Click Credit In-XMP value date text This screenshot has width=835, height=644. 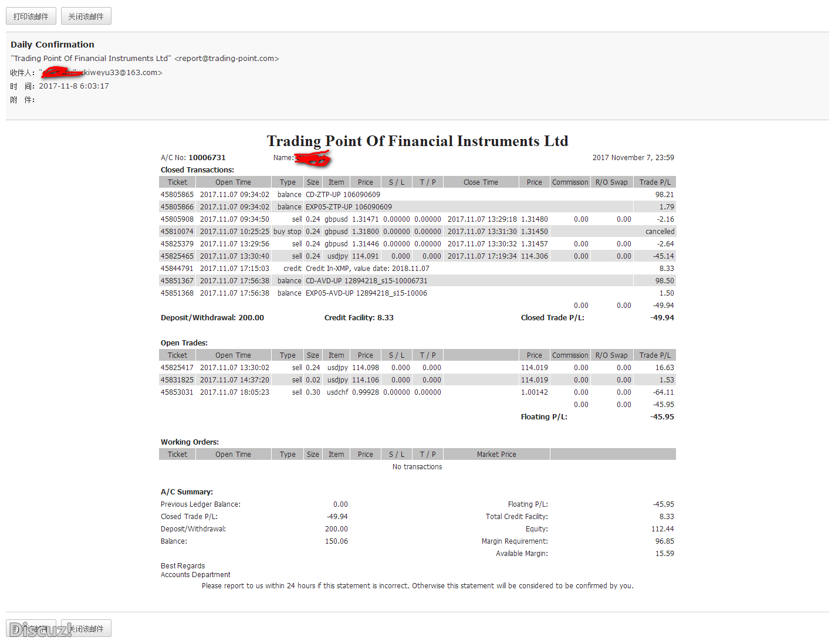point(367,269)
